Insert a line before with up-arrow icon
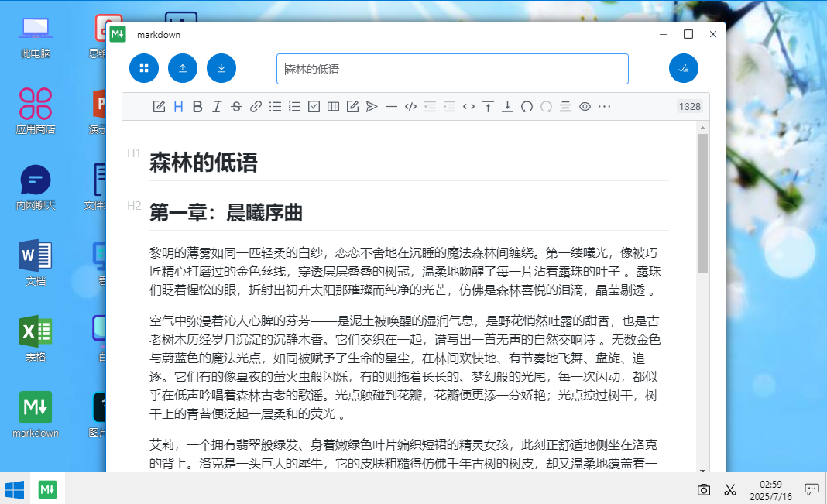Viewport: 827px width, 504px height. coord(489,107)
